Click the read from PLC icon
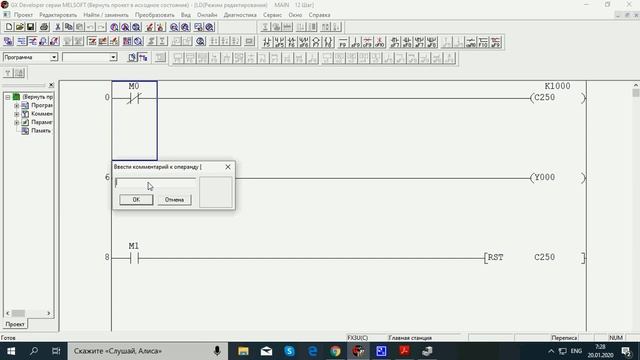 pos(160,27)
